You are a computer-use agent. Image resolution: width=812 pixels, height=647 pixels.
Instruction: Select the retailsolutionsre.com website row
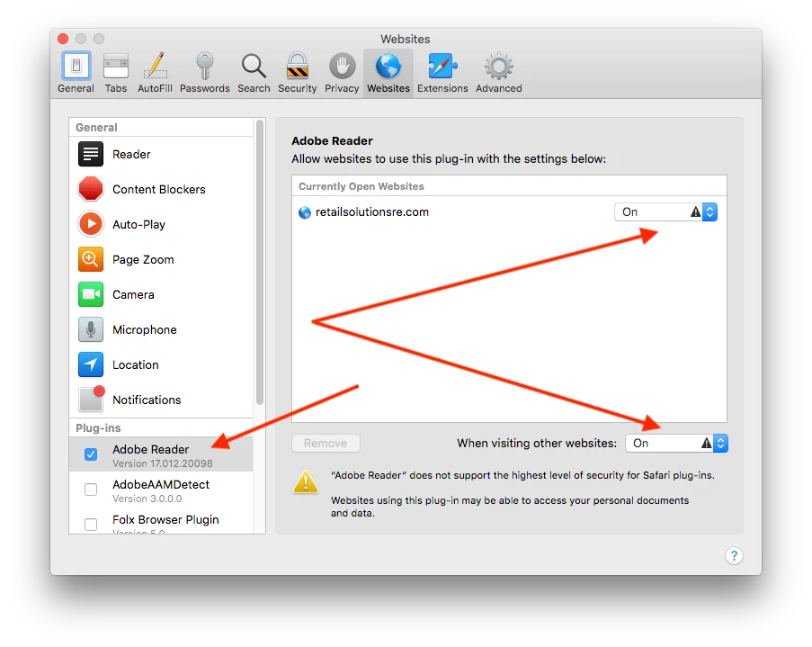pyautogui.click(x=509, y=212)
